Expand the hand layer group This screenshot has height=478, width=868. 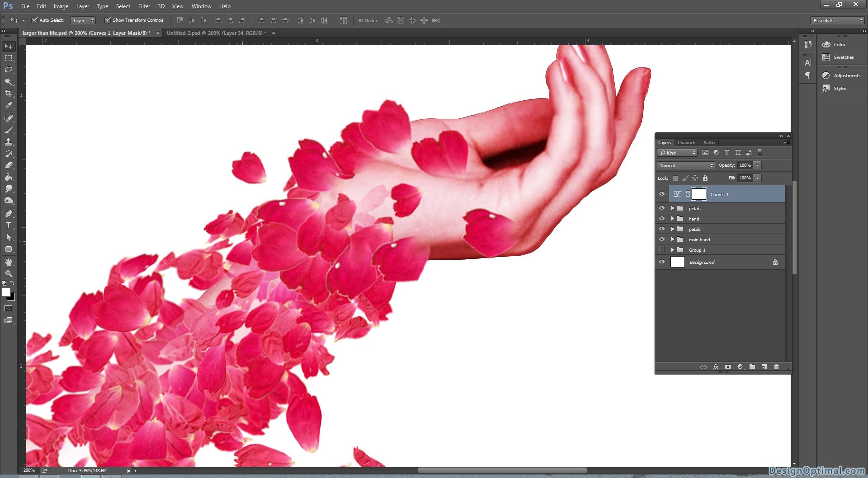pos(673,219)
